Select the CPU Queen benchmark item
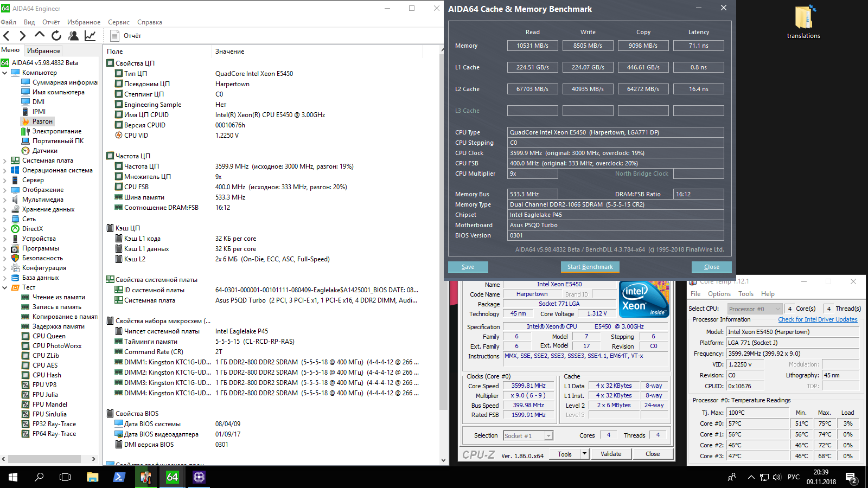Viewport: 868px width, 488px height. click(49, 336)
